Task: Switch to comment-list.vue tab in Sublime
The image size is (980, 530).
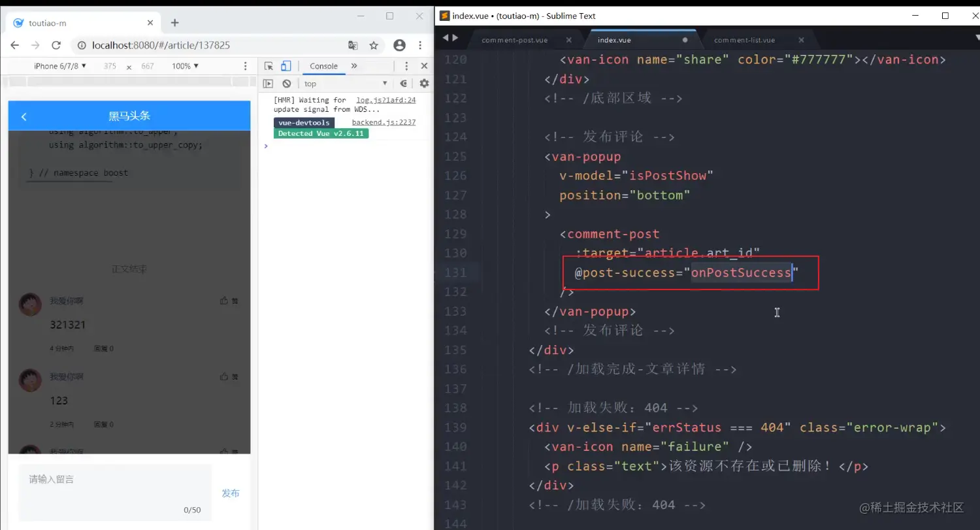Action: click(x=744, y=40)
